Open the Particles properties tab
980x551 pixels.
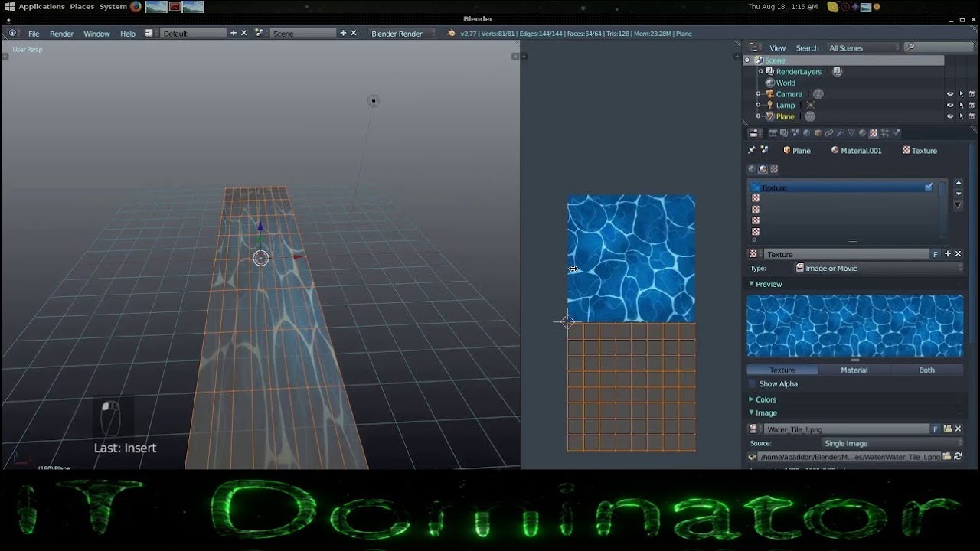point(885,133)
